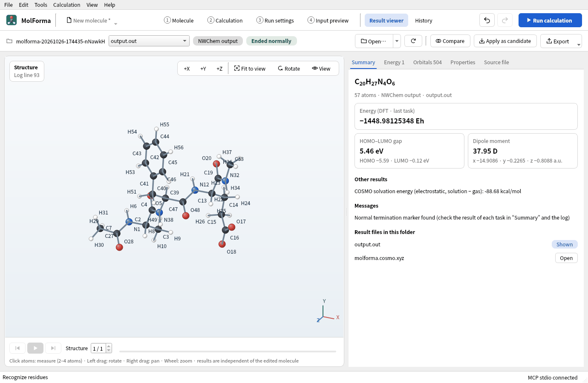View molecule along +X axis
The image size is (588, 383).
coord(187,69)
